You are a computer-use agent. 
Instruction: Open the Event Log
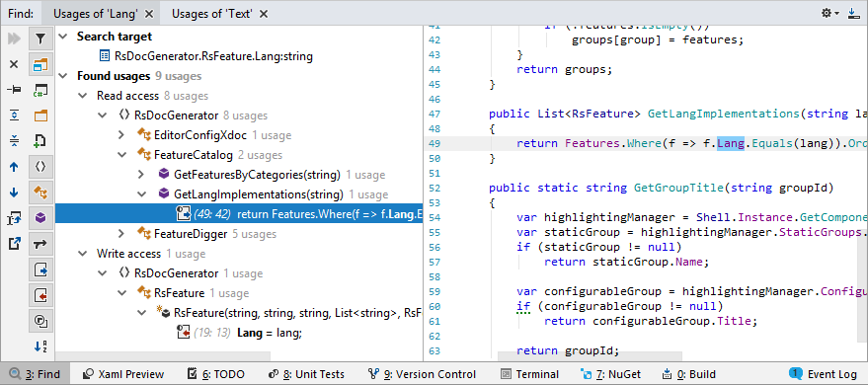[x=825, y=374]
